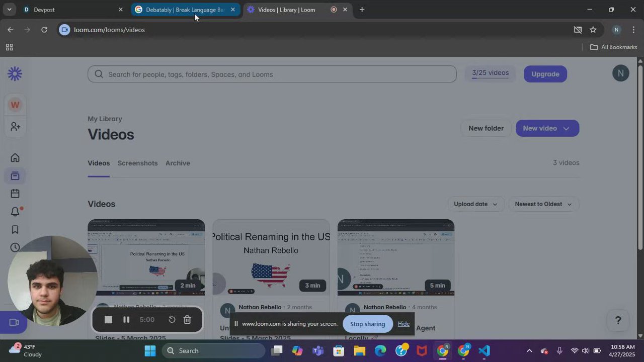
Task: Open File Explorer from the taskbar
Action: coord(359,351)
